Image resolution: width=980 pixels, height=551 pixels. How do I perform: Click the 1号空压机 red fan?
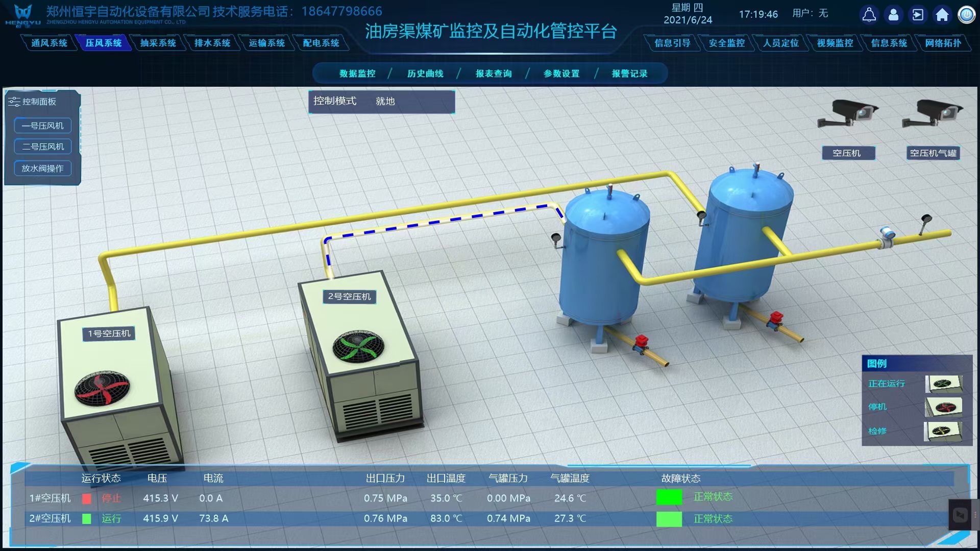coord(102,389)
